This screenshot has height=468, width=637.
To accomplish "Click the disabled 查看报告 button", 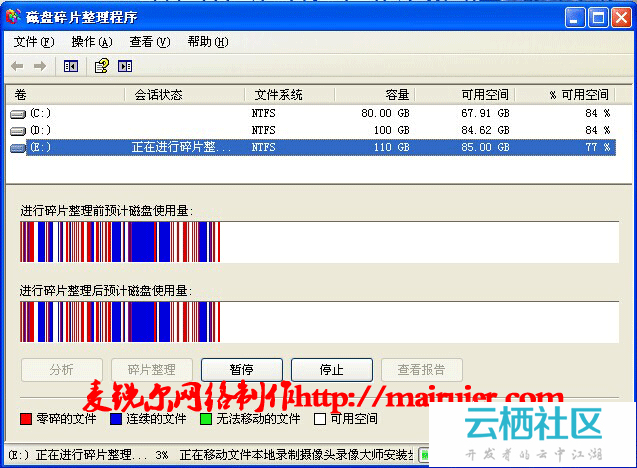I will coord(422,370).
